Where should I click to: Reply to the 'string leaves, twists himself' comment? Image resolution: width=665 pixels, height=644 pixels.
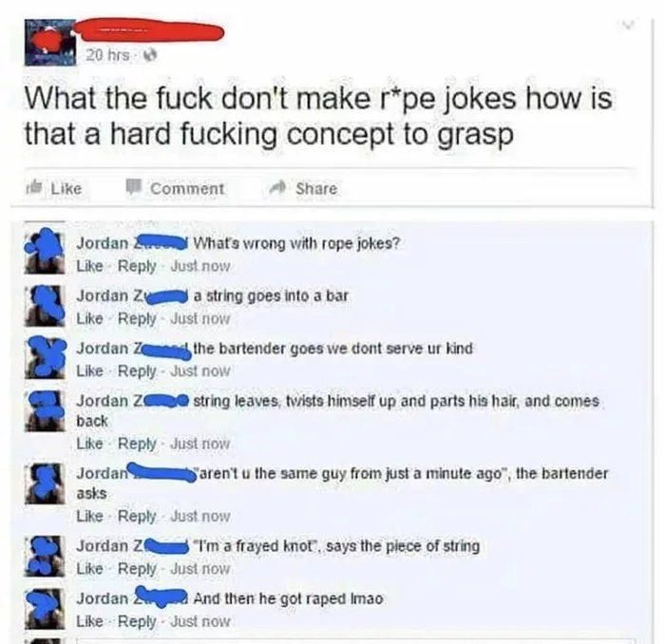coord(137,444)
